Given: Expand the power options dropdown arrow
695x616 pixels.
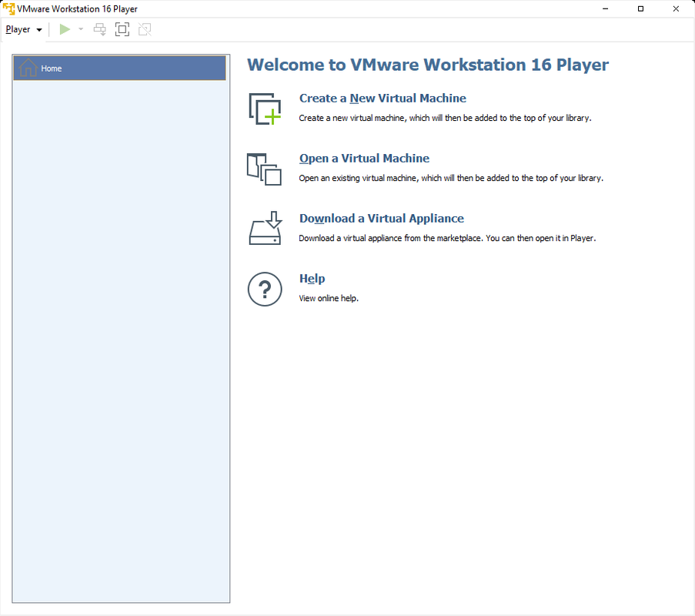Looking at the screenshot, I should [x=81, y=29].
